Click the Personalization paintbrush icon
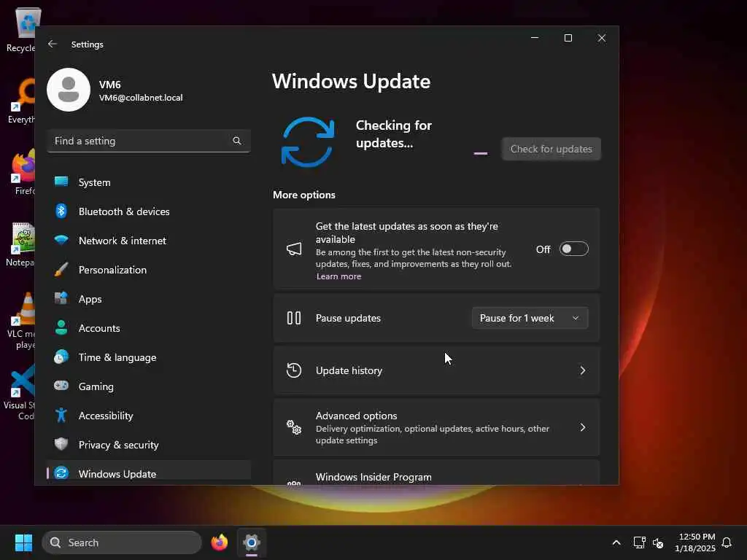 pyautogui.click(x=61, y=269)
